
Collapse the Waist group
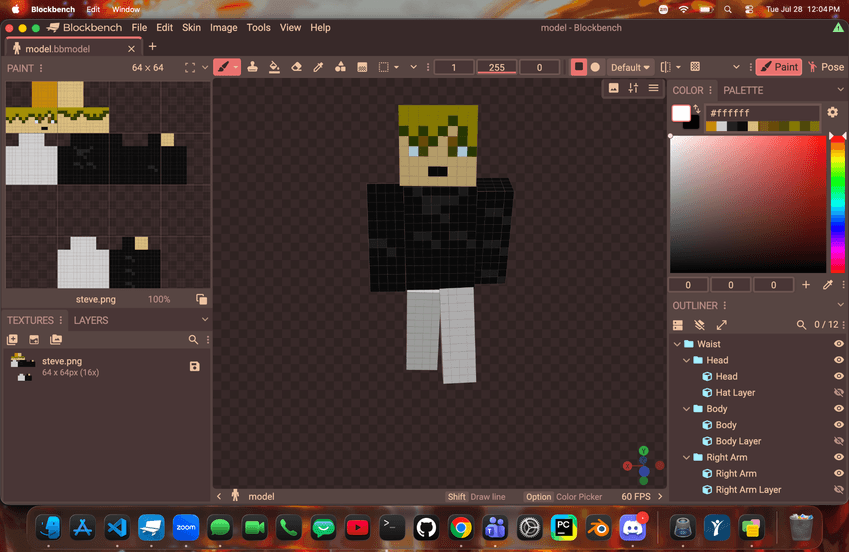677,344
